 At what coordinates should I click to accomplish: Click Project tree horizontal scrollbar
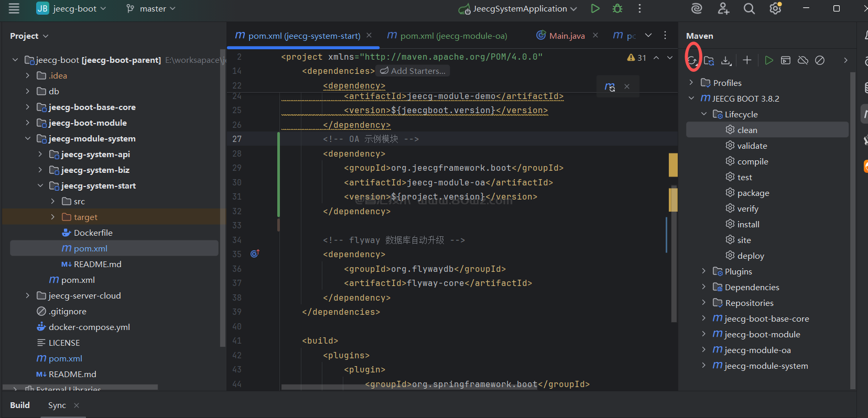coord(80,388)
